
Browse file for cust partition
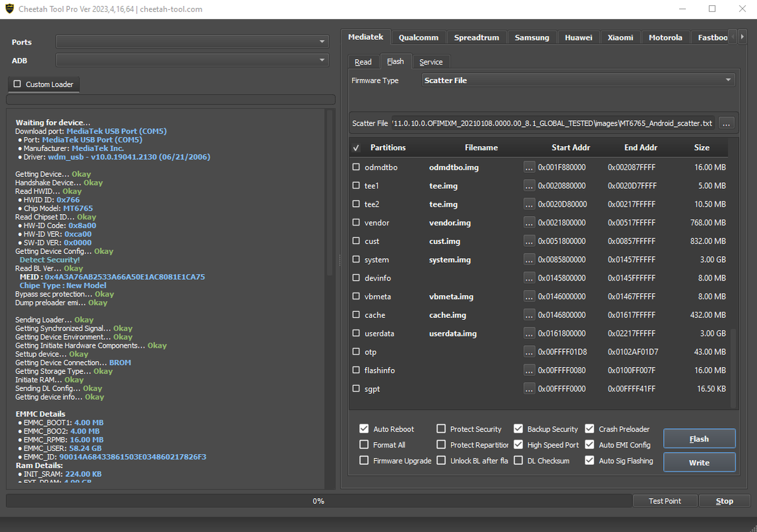529,241
